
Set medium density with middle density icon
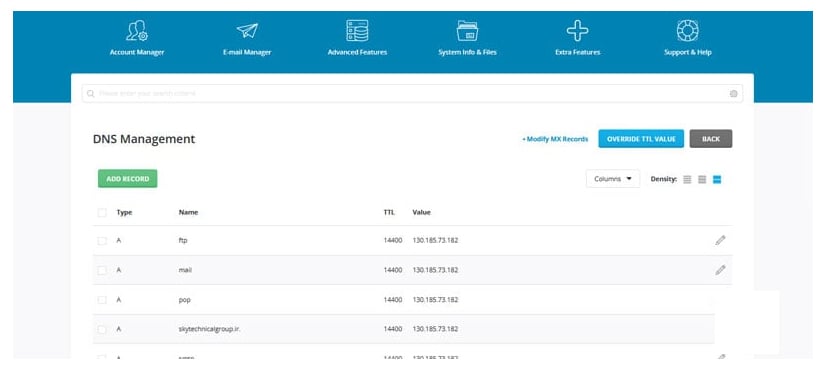(702, 179)
